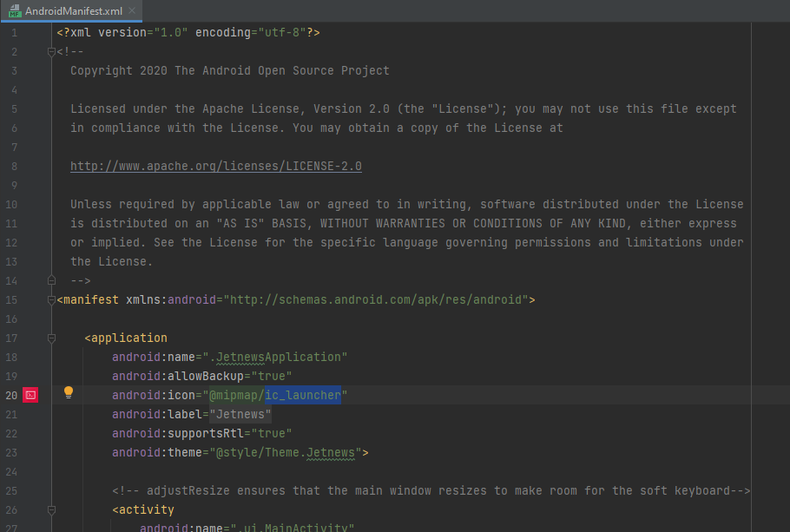The image size is (790, 532).
Task: Click the <activity tag on line 26
Action: point(143,509)
